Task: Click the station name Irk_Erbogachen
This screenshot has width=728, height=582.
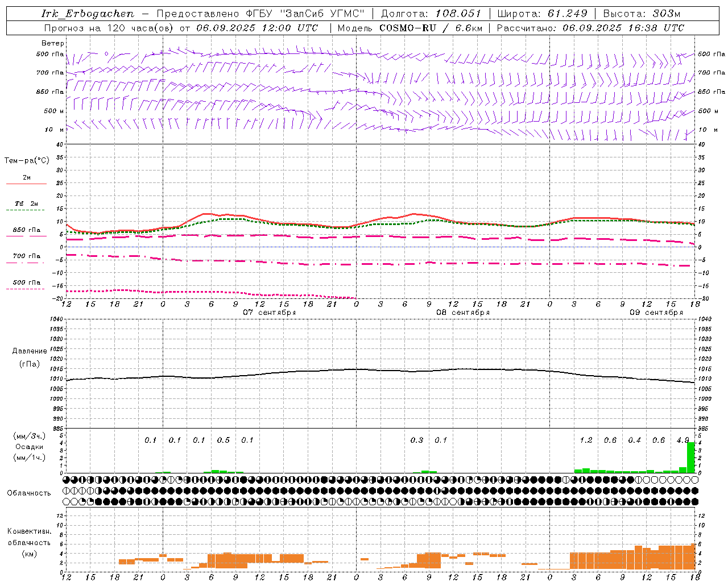Action: click(88, 14)
